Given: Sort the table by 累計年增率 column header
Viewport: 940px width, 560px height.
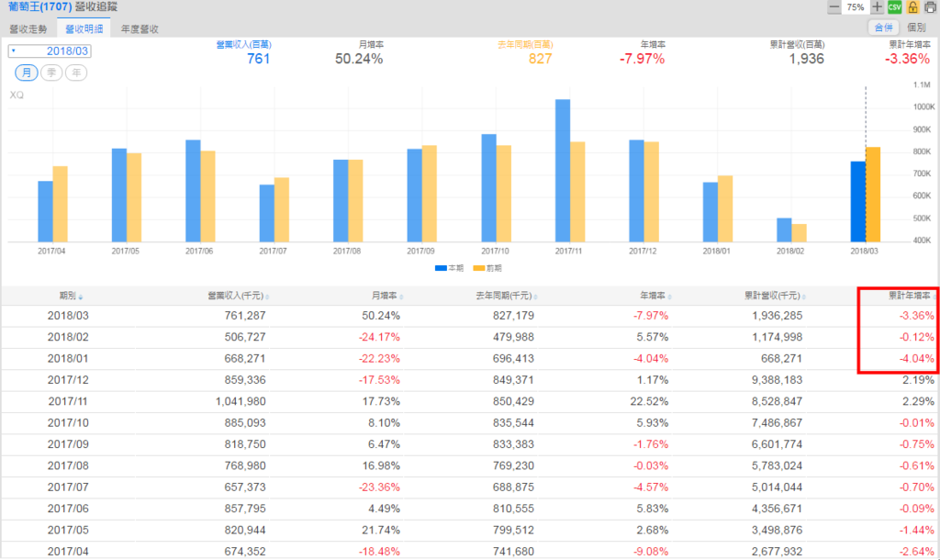Looking at the screenshot, I should (912, 296).
